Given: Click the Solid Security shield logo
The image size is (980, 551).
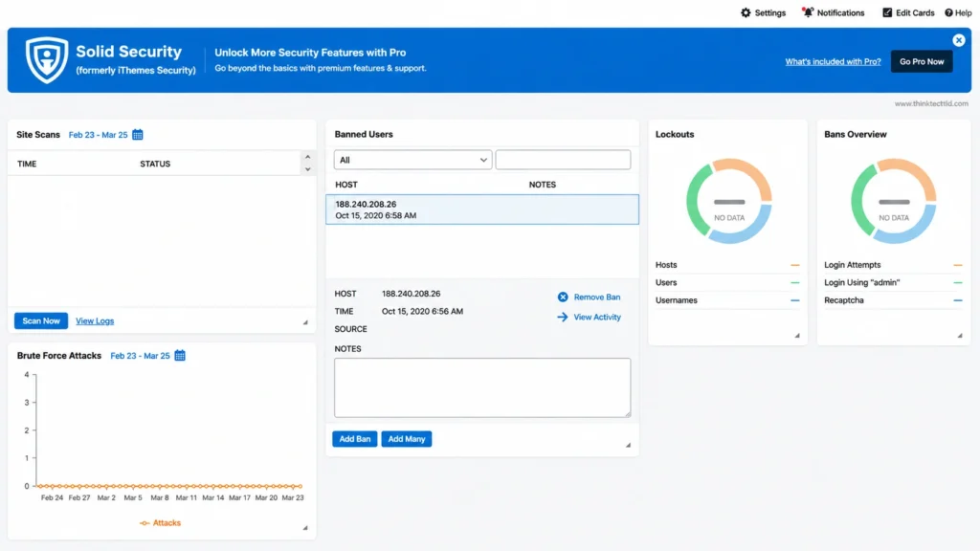Looking at the screenshot, I should point(47,60).
